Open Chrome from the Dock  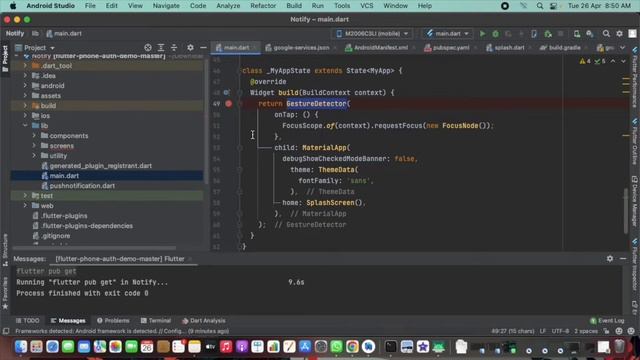click(x=352, y=347)
